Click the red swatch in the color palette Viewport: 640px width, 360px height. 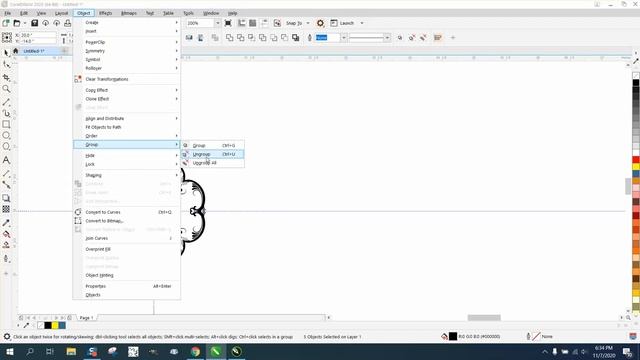click(x=636, y=160)
